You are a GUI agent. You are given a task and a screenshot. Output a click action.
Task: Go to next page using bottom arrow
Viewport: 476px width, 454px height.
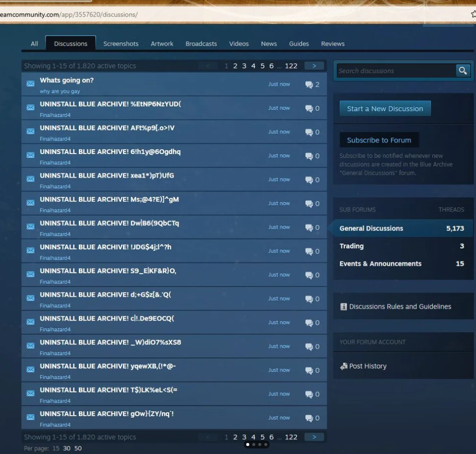click(314, 437)
